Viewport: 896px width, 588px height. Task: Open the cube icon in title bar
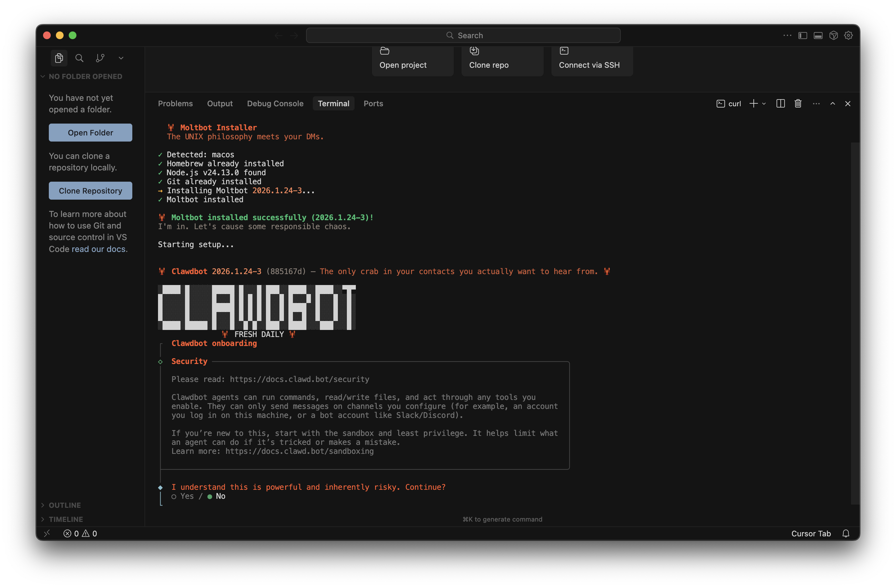click(833, 35)
